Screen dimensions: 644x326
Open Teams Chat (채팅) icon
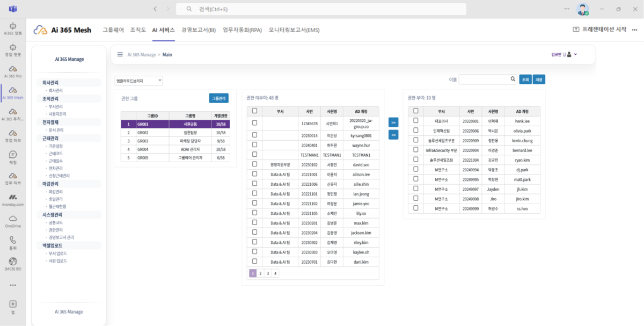[x=12, y=157]
